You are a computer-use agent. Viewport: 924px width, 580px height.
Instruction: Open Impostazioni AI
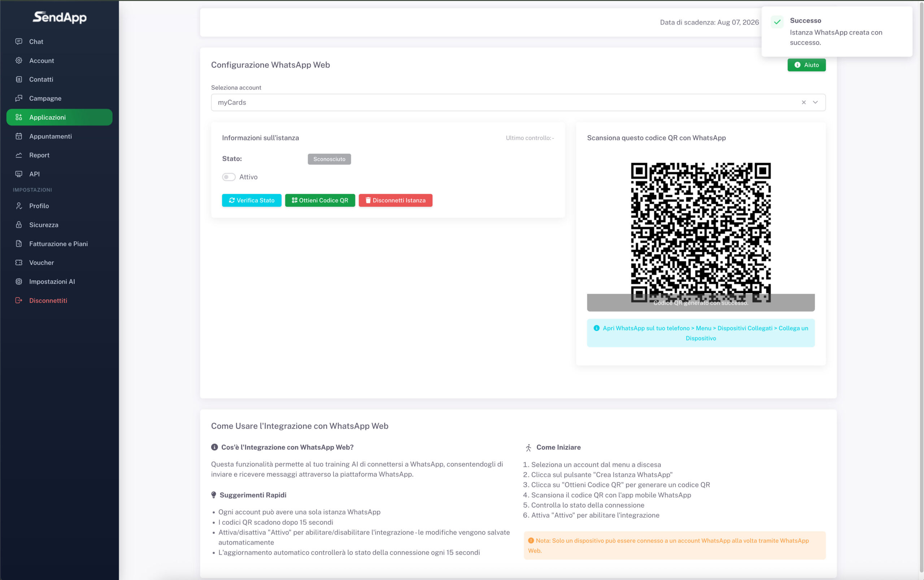coord(60,282)
